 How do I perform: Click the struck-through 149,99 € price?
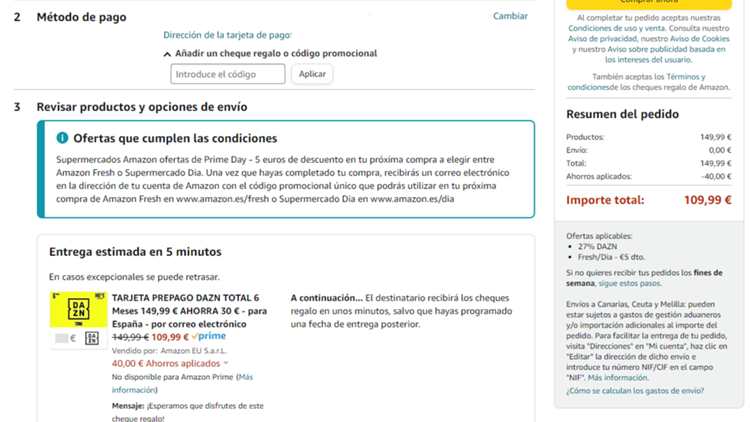coord(130,337)
